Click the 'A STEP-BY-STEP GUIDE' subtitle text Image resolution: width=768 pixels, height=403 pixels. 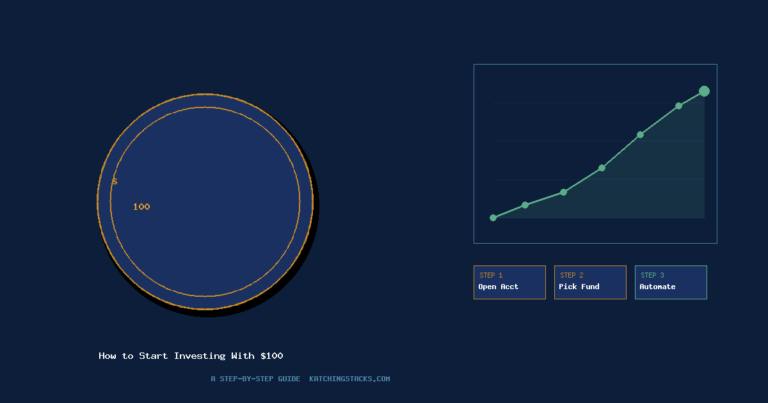tap(255, 379)
